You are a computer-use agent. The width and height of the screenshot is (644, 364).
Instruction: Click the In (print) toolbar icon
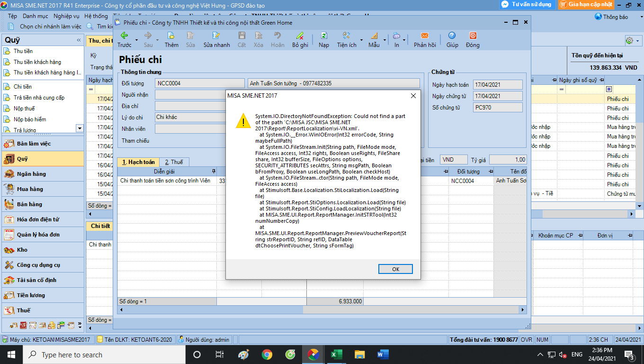397,36
